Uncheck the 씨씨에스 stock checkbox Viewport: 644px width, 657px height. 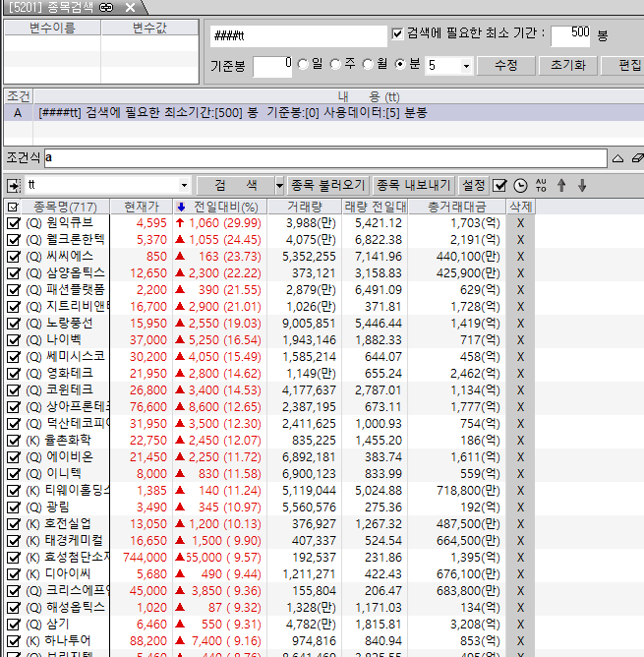(13, 256)
